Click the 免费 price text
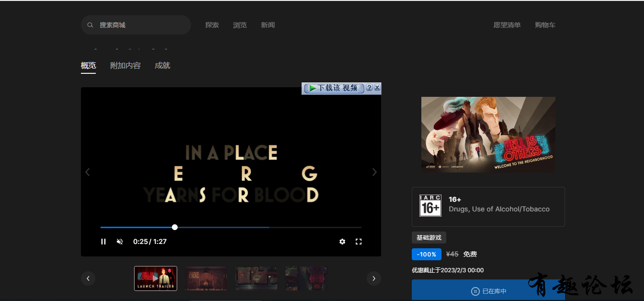Screen dimensions: 644x301 470,255
